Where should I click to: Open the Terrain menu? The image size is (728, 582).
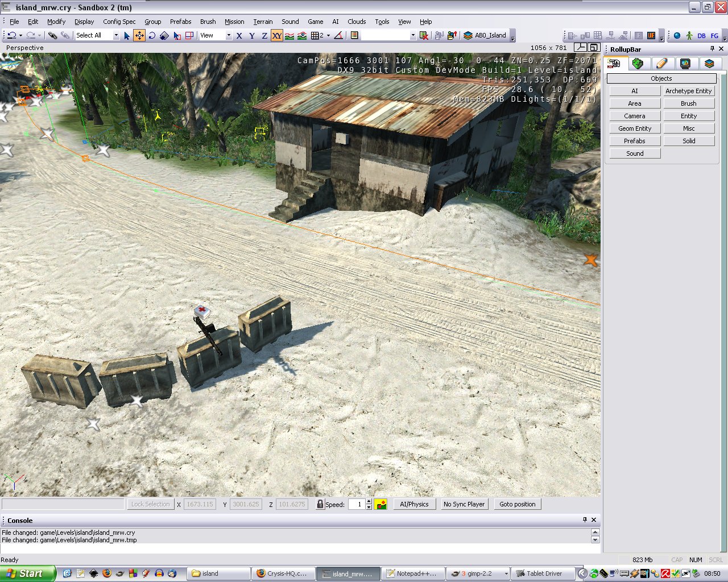(263, 22)
